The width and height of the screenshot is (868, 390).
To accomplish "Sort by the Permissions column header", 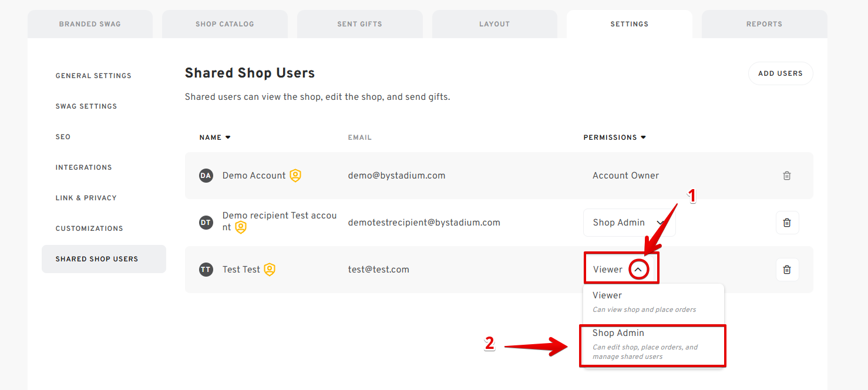I will coord(614,137).
